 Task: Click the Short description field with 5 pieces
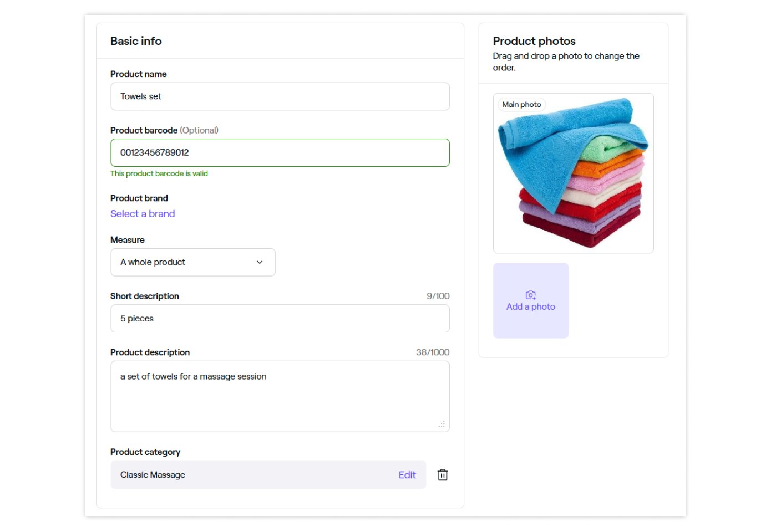click(280, 319)
